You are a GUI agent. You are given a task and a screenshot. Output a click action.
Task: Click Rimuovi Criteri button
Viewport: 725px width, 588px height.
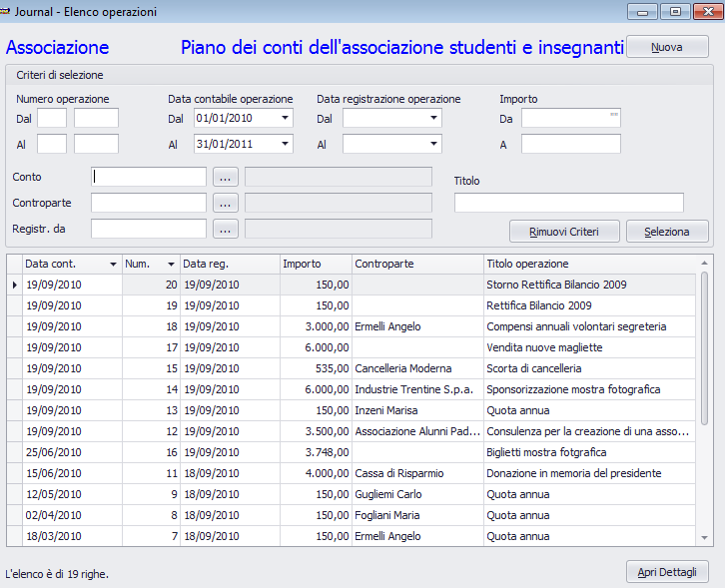564,232
